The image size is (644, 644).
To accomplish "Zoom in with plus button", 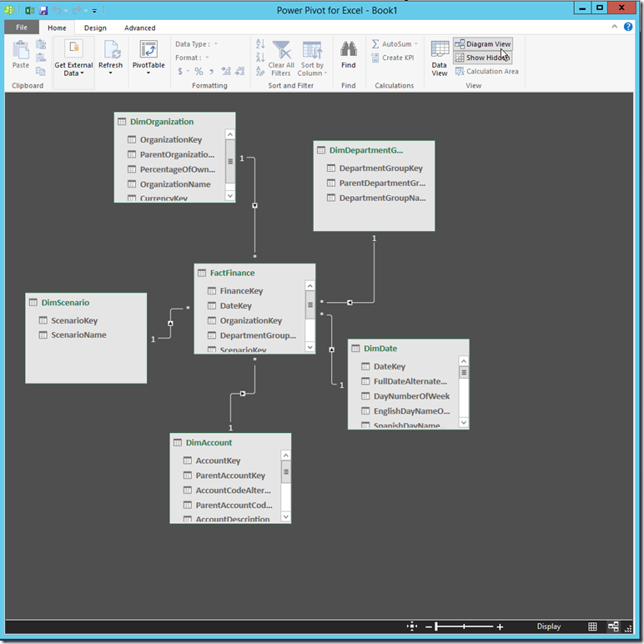I will point(500,626).
